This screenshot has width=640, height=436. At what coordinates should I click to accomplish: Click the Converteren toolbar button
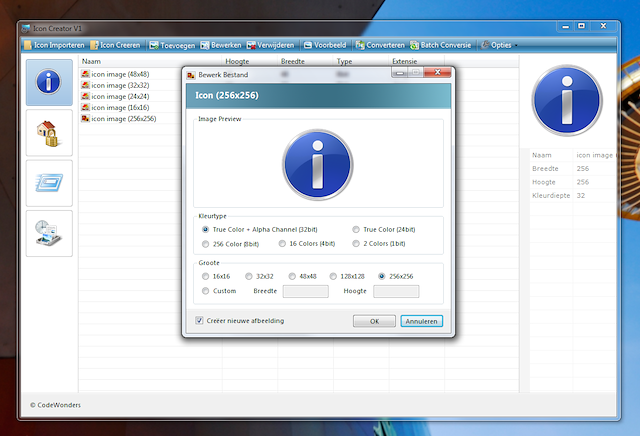[380, 45]
